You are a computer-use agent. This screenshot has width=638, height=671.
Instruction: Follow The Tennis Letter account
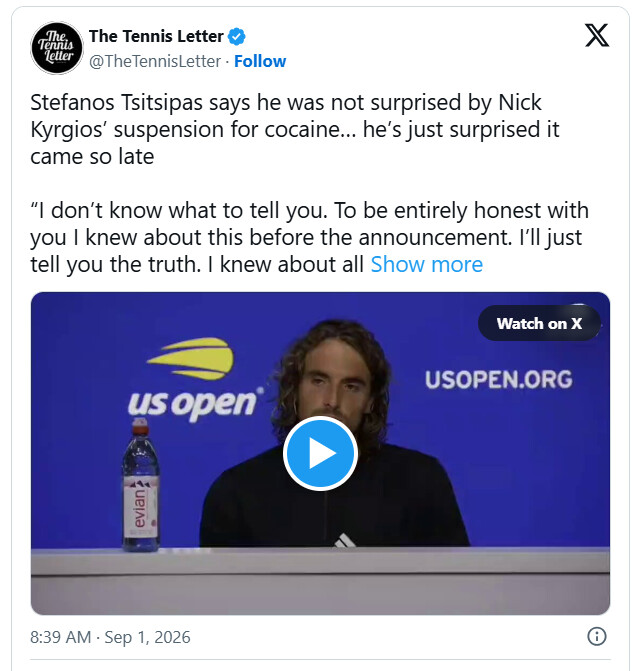tap(260, 61)
